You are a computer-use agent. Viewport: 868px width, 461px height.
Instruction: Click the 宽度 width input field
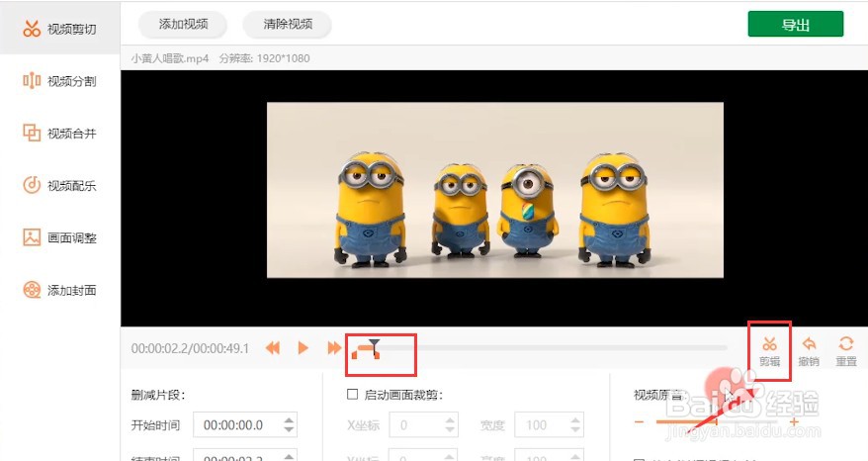pos(549,425)
